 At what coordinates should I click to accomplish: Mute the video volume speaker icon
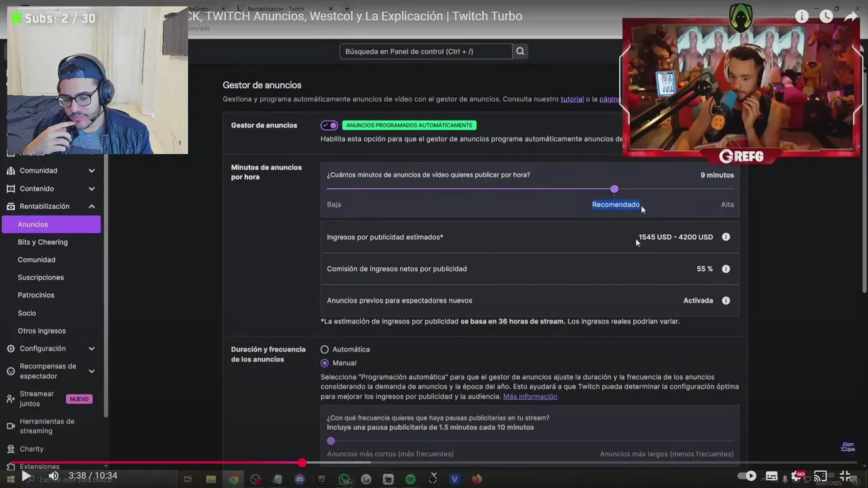pos(54,476)
